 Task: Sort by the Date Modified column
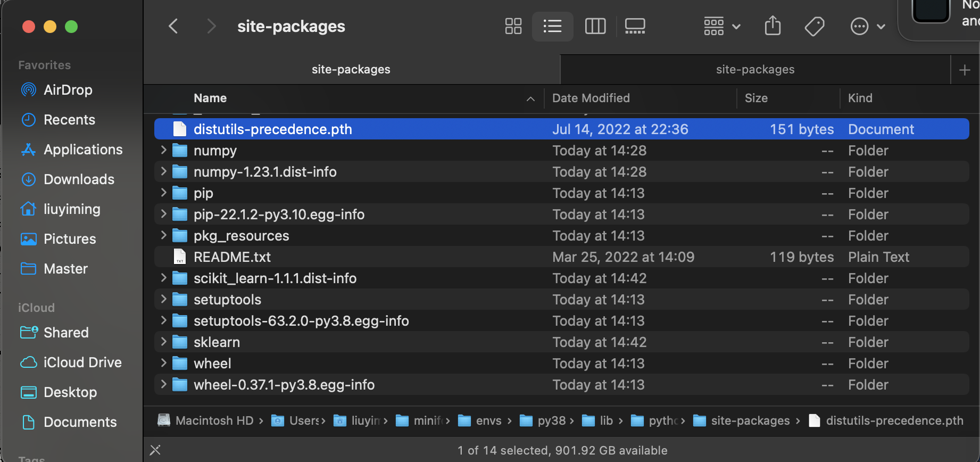(x=591, y=98)
